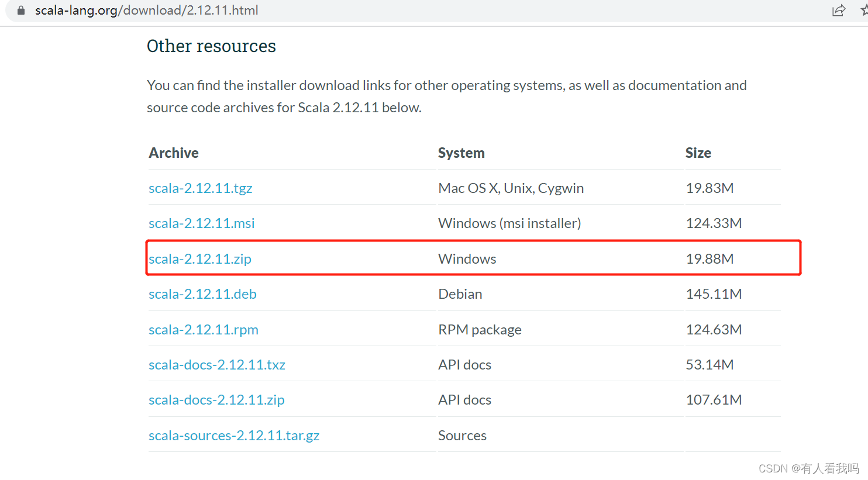The height and width of the screenshot is (480, 868).
Task: Select 'Mac OS X, Unix, Cygwin' cell
Action: point(511,188)
